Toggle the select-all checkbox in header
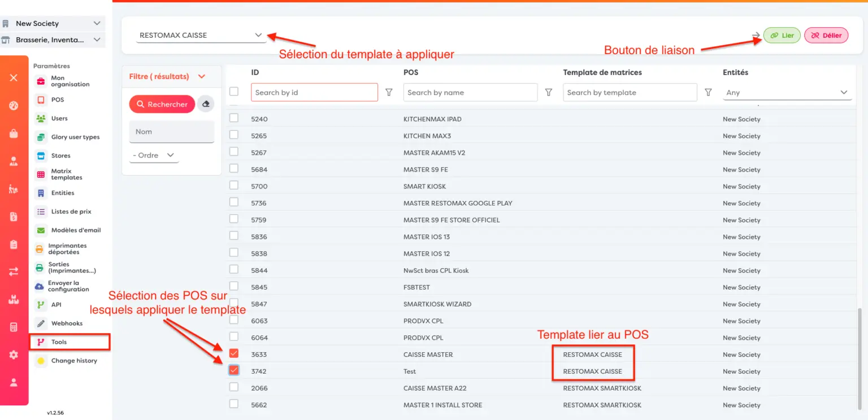The image size is (868, 420). pyautogui.click(x=234, y=91)
